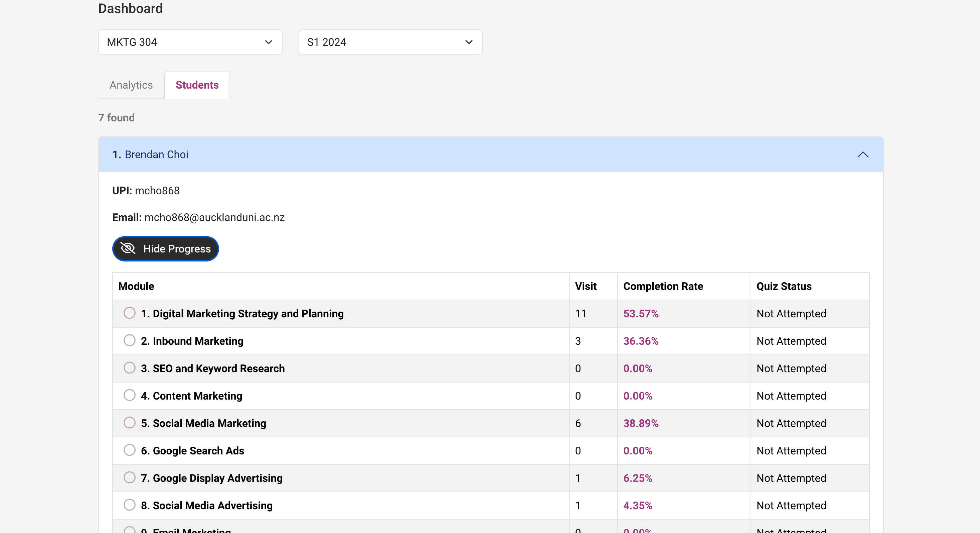Screen dimensions: 980x533
Task: Collapse Brendan Choi panel with chevron-up icon
Action: (x=862, y=154)
